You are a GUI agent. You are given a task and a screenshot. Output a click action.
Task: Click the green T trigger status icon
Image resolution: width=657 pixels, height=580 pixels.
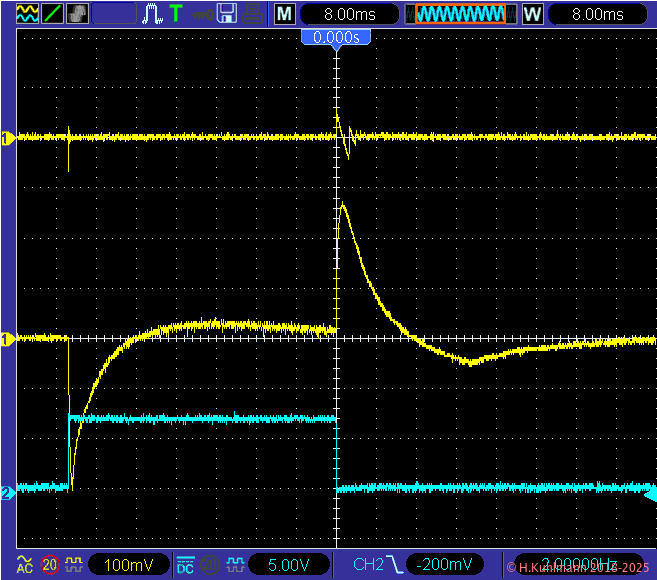point(177,14)
